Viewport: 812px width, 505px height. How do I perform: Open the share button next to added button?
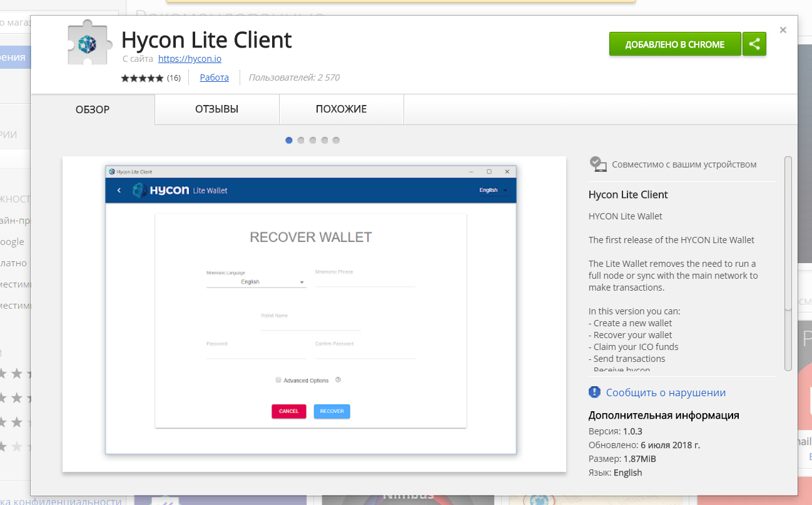click(754, 44)
